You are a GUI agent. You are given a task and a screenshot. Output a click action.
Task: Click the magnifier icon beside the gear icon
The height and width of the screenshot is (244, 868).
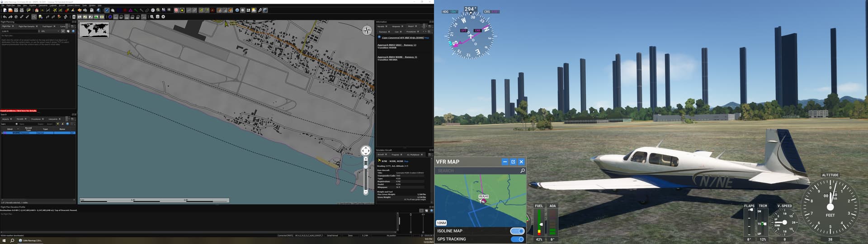pos(152,17)
